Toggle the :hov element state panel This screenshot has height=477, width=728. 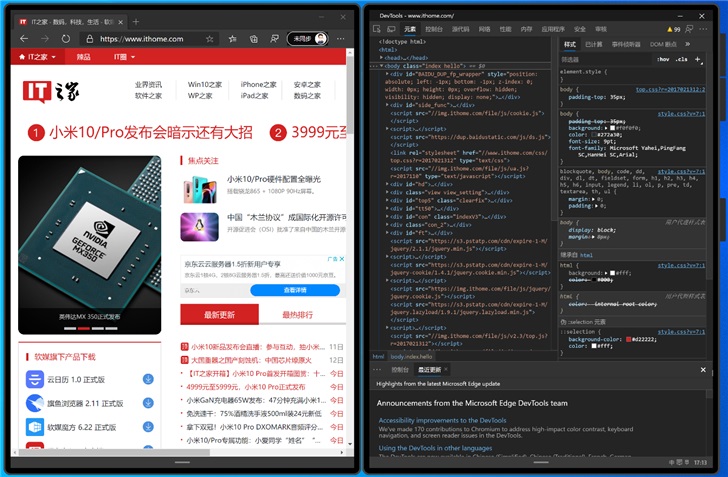tap(662, 59)
